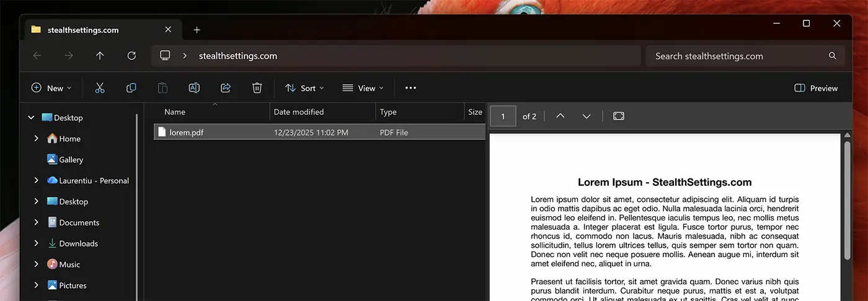Share the selected file
This screenshot has width=868, height=301.
point(226,88)
